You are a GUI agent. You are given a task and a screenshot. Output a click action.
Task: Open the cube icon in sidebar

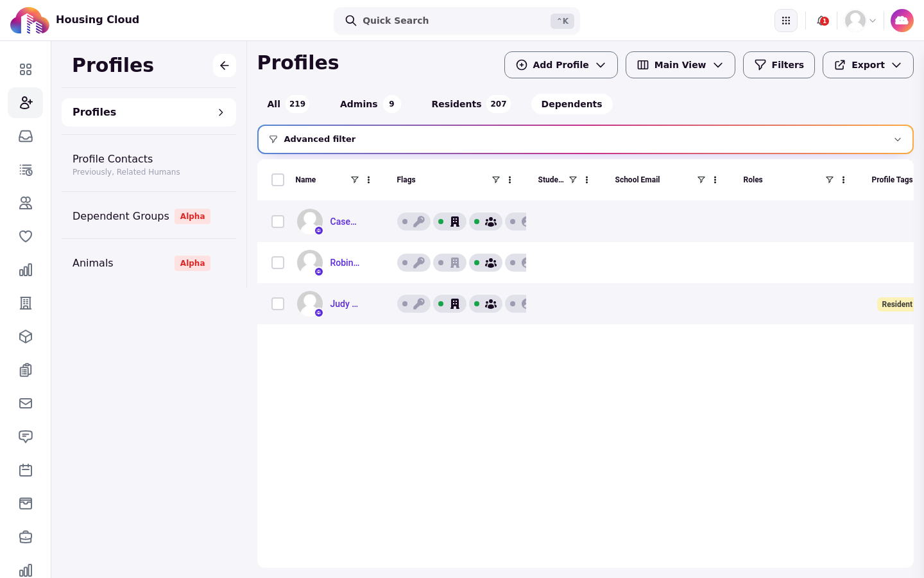[x=26, y=337]
